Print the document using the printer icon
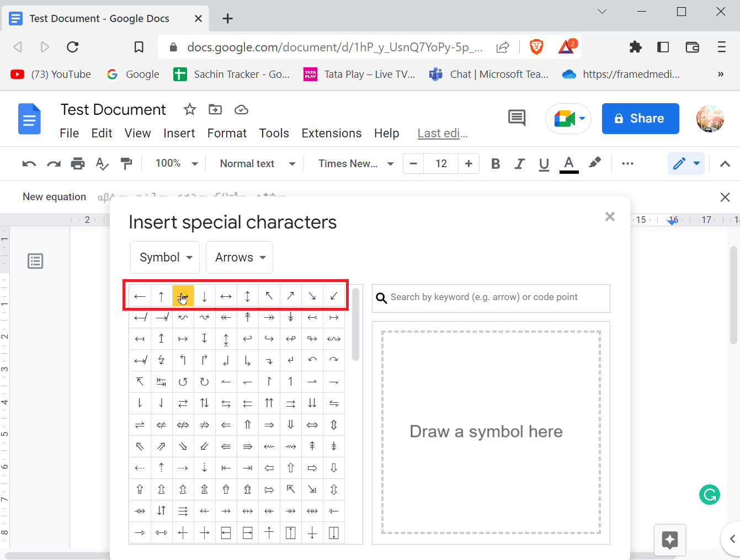This screenshot has width=740, height=560. (x=78, y=163)
